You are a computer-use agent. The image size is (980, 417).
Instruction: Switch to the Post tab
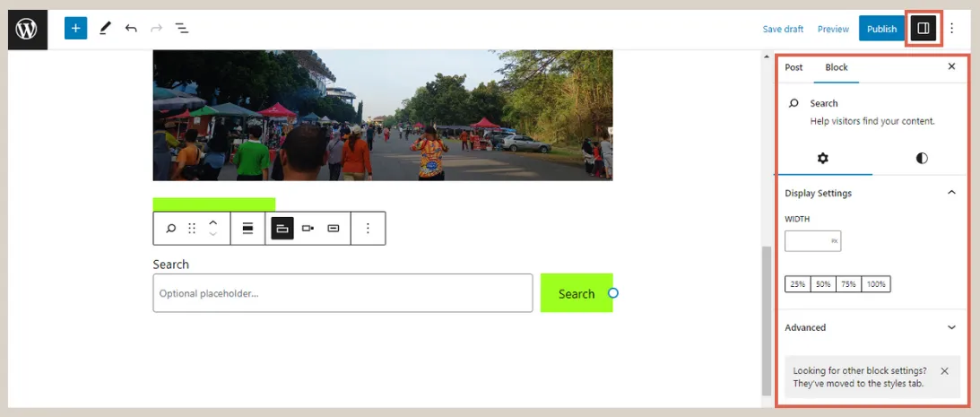(x=794, y=67)
